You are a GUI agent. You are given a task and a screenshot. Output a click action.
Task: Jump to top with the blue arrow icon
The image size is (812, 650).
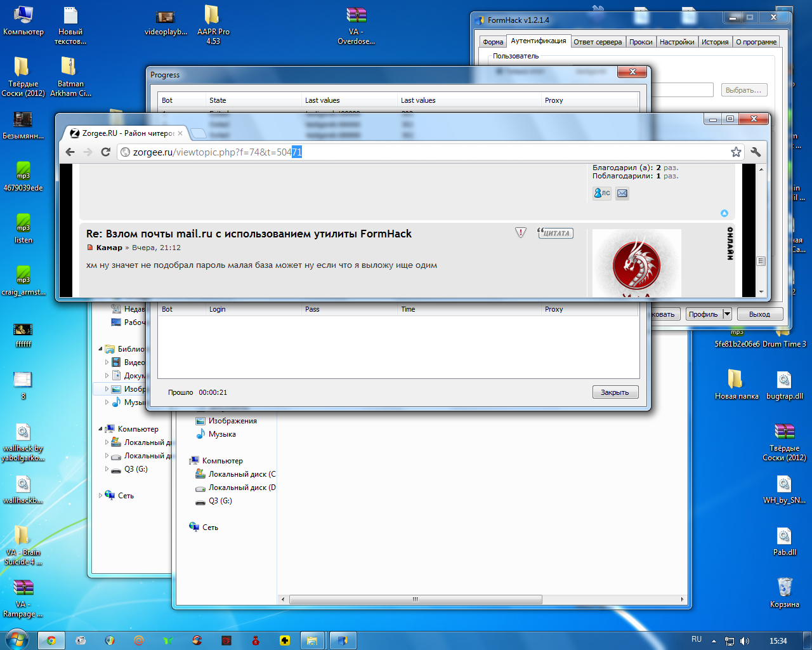(x=724, y=213)
